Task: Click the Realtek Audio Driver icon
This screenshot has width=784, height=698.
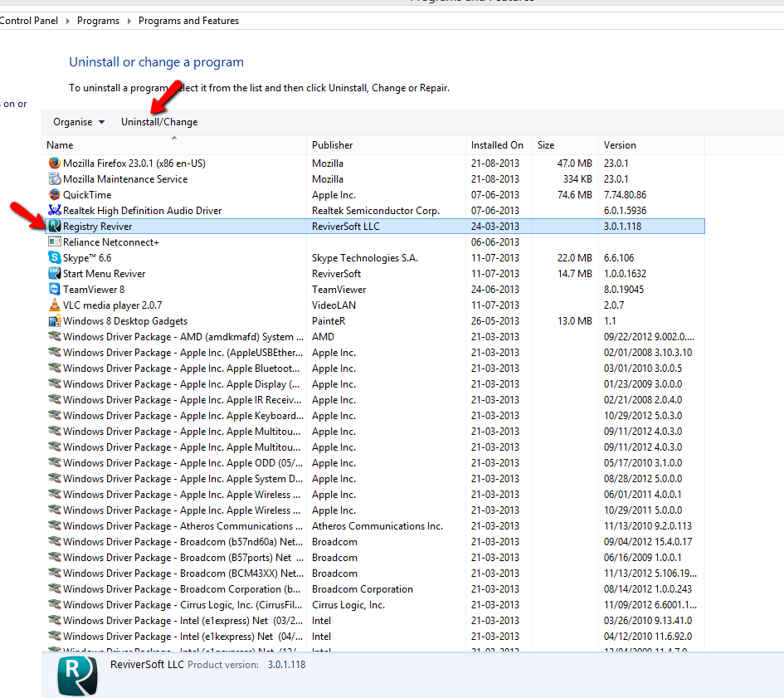Action: pos(55,211)
